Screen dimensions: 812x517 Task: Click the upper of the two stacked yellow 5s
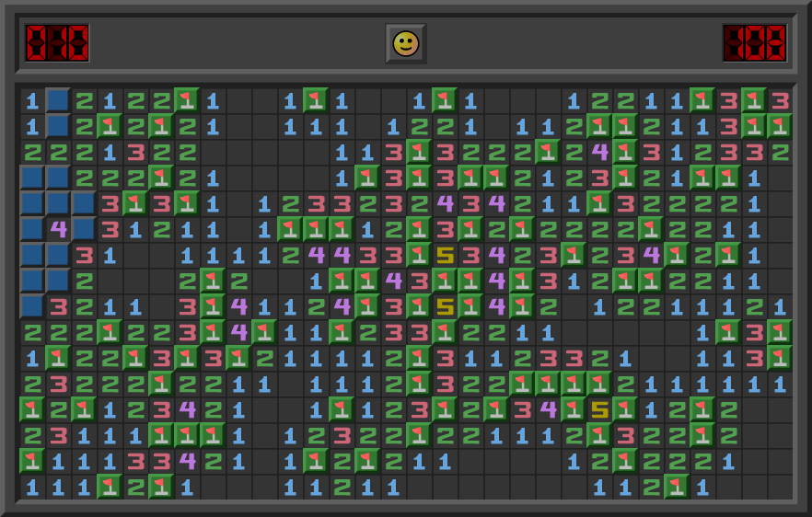(446, 255)
